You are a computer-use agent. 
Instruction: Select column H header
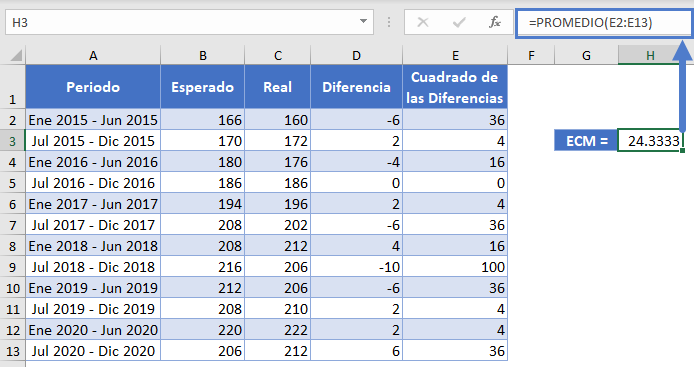[x=650, y=55]
